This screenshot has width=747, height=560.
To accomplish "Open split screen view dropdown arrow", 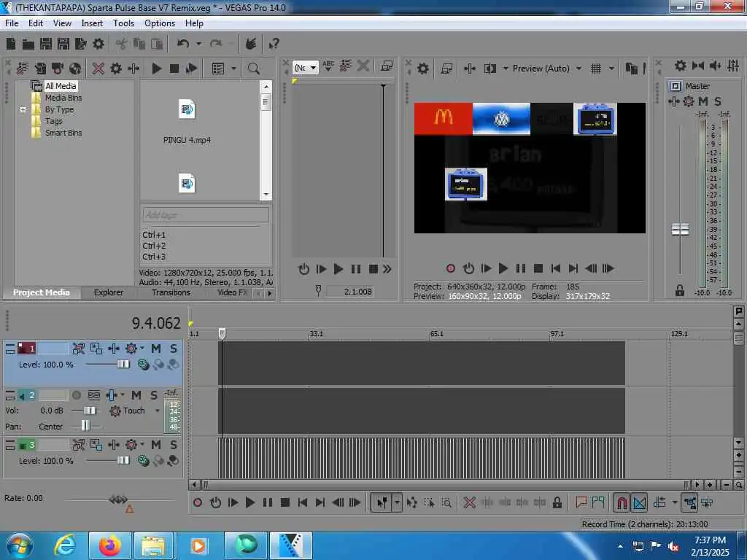I will pos(506,69).
